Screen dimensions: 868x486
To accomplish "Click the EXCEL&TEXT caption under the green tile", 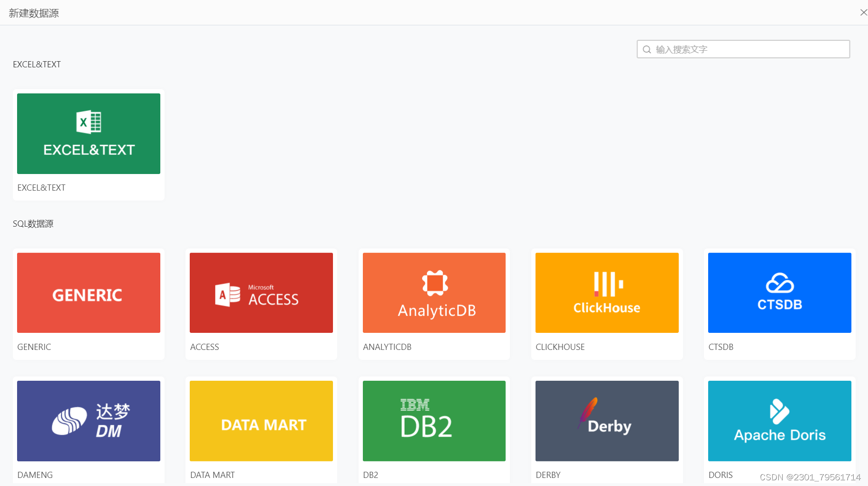I will (x=41, y=188).
